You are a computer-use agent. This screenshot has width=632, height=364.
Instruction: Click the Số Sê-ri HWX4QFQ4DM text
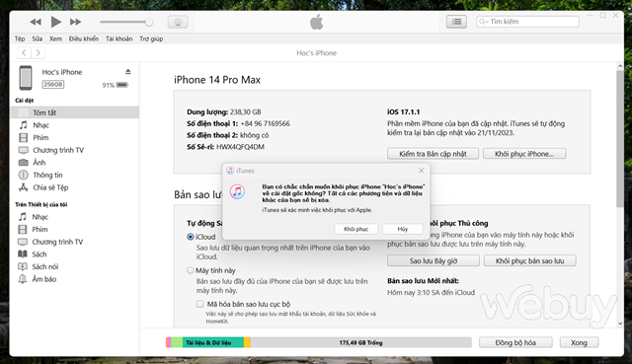coord(225,147)
